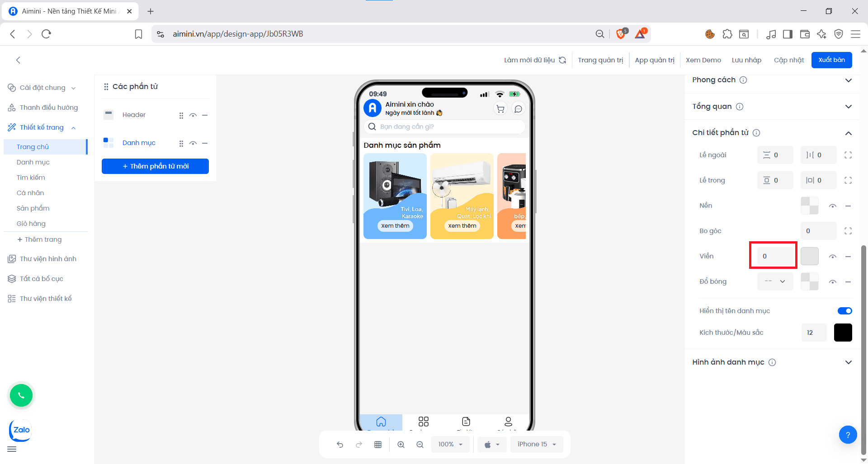
Task: Open the Zalo chat icon
Action: click(21, 430)
